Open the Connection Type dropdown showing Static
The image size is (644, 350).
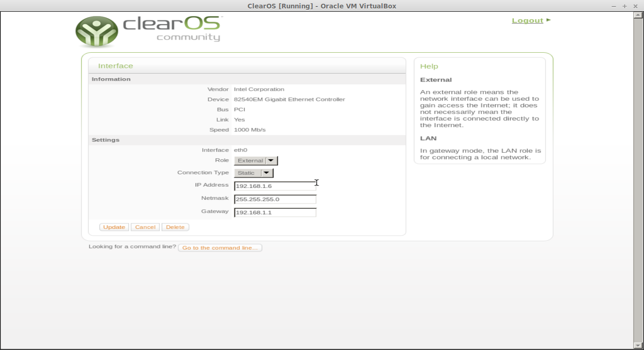tap(254, 173)
